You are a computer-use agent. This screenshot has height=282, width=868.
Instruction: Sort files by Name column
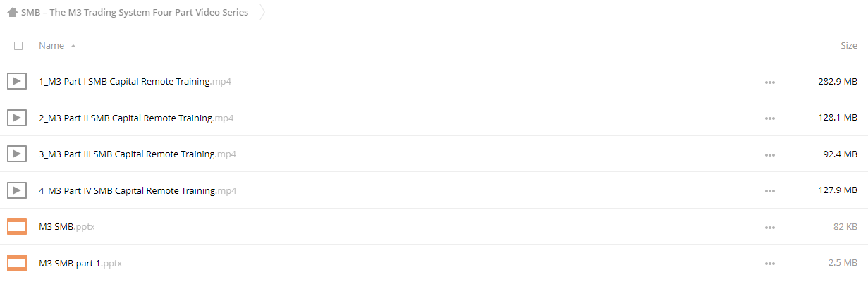pyautogui.click(x=51, y=46)
